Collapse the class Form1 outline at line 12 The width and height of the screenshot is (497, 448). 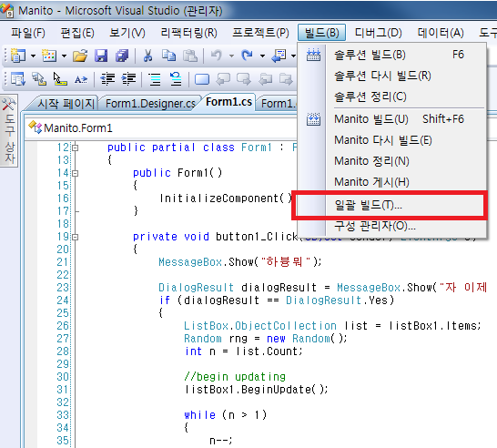[76, 148]
